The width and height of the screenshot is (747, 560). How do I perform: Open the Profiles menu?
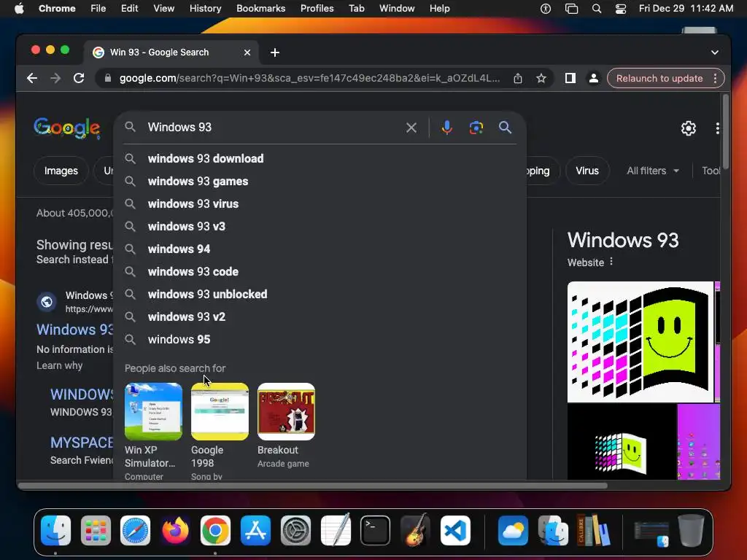click(x=317, y=9)
